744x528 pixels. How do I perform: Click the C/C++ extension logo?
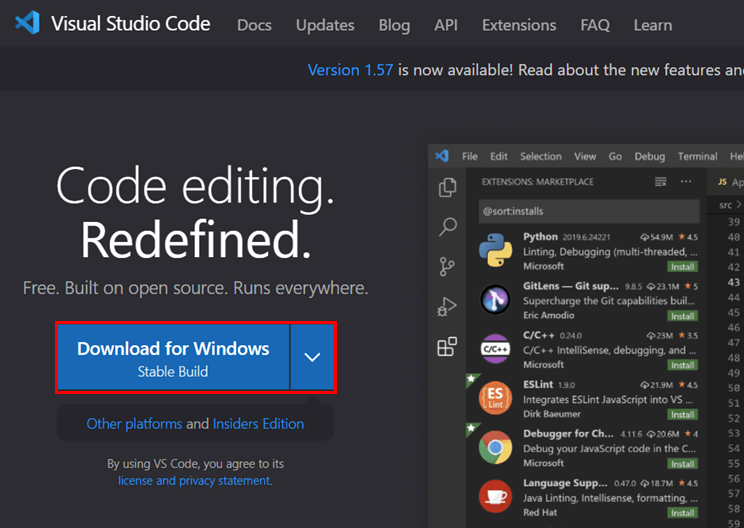(495, 349)
